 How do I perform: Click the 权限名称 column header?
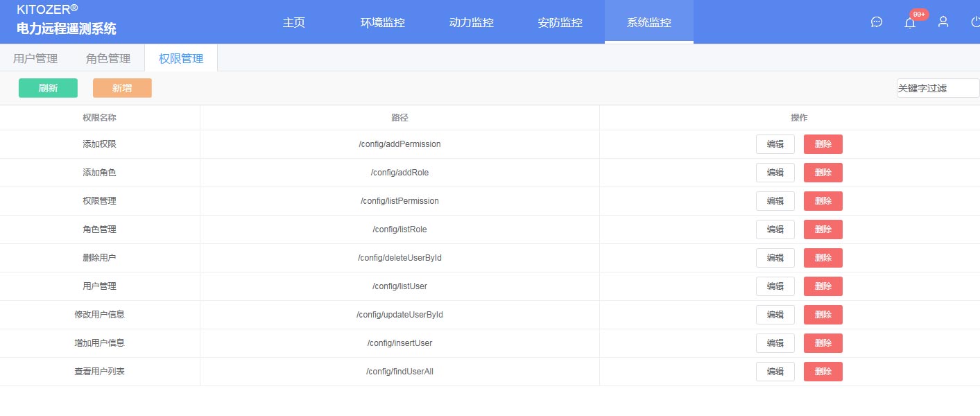click(99, 118)
